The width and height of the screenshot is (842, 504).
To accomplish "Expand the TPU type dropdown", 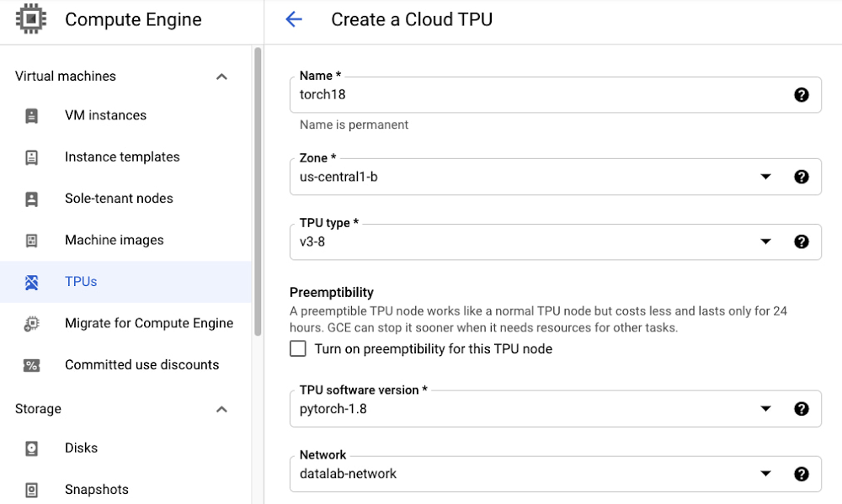I will coord(765,241).
